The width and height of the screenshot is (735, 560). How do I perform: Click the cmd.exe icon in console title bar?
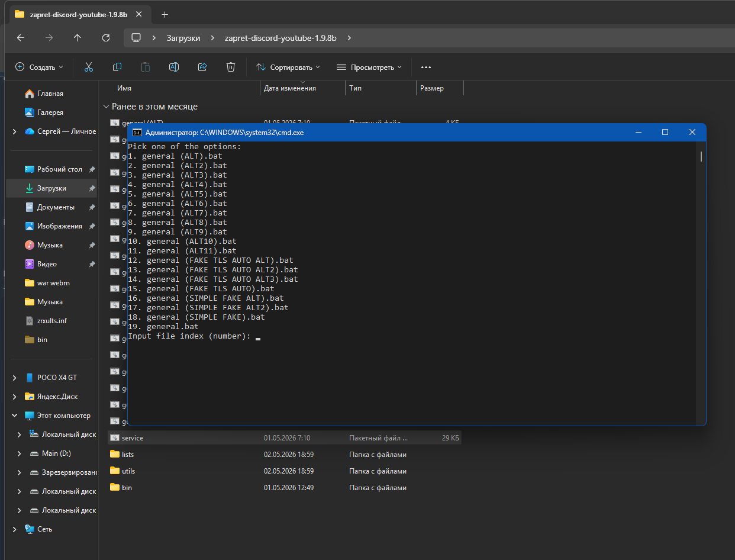coord(137,133)
